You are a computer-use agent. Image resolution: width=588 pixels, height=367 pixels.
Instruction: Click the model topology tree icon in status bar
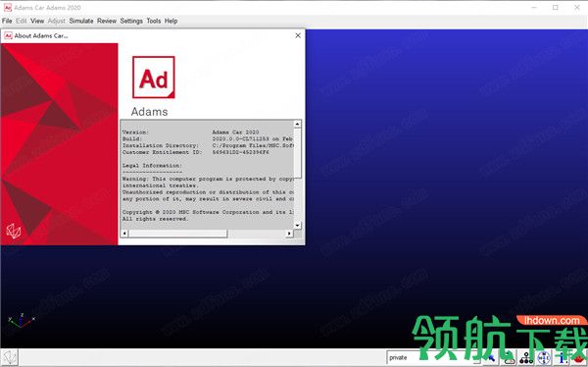tap(526, 357)
